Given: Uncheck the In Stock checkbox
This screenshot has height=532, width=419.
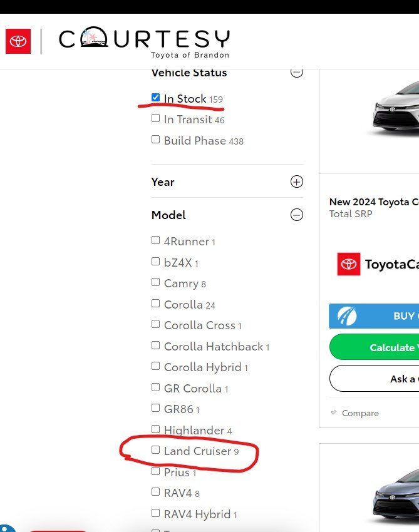Looking at the screenshot, I should (156, 98).
